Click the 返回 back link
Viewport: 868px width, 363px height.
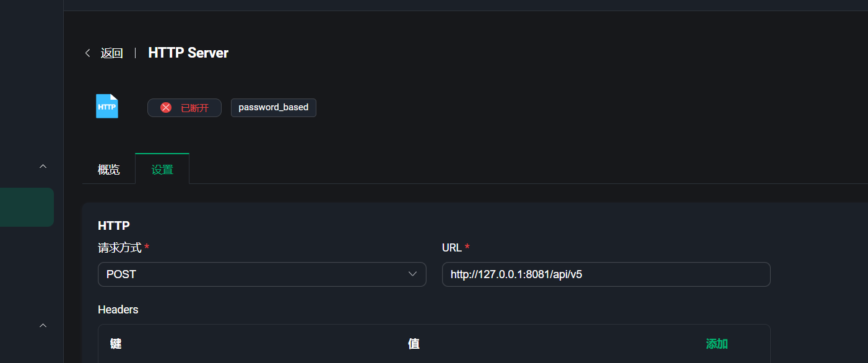coord(111,53)
